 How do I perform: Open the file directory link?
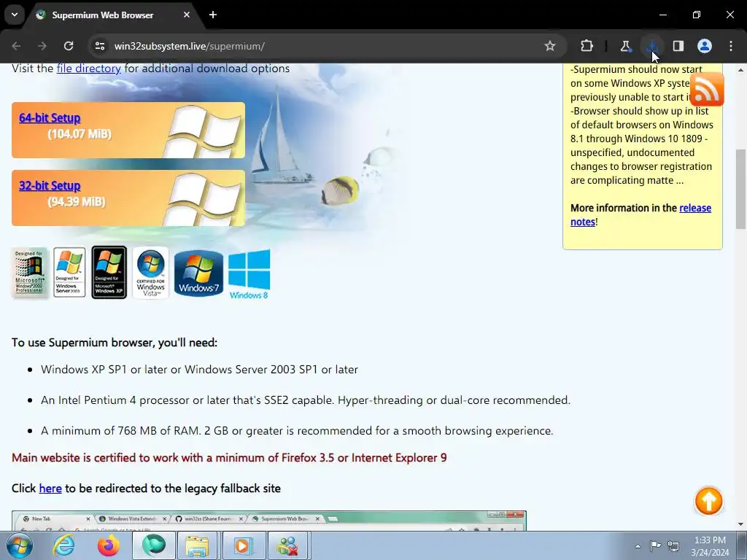point(88,68)
